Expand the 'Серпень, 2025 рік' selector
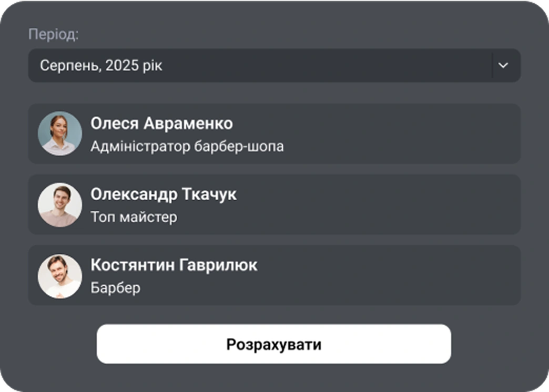549x392 pixels. [273, 65]
